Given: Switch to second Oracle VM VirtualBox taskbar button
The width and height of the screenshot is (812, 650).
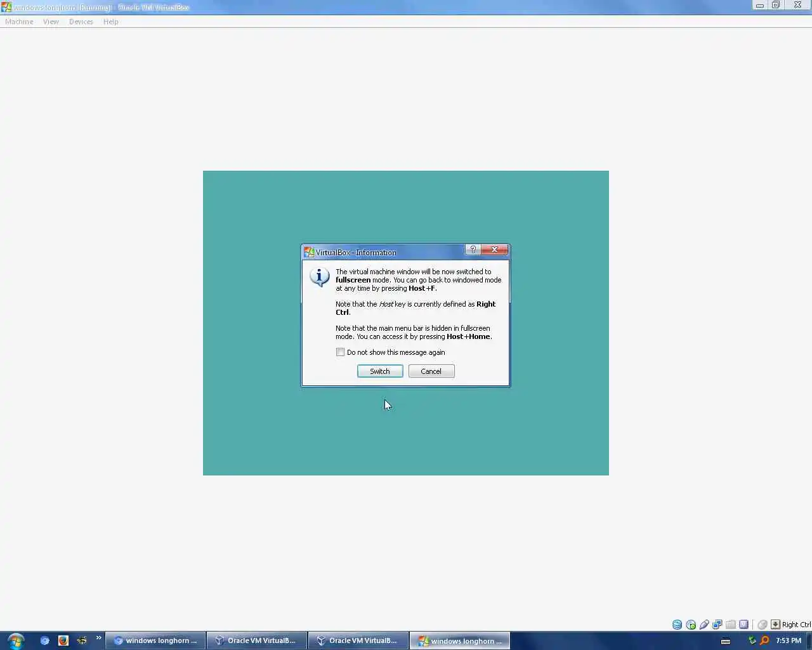Looking at the screenshot, I should click(358, 640).
